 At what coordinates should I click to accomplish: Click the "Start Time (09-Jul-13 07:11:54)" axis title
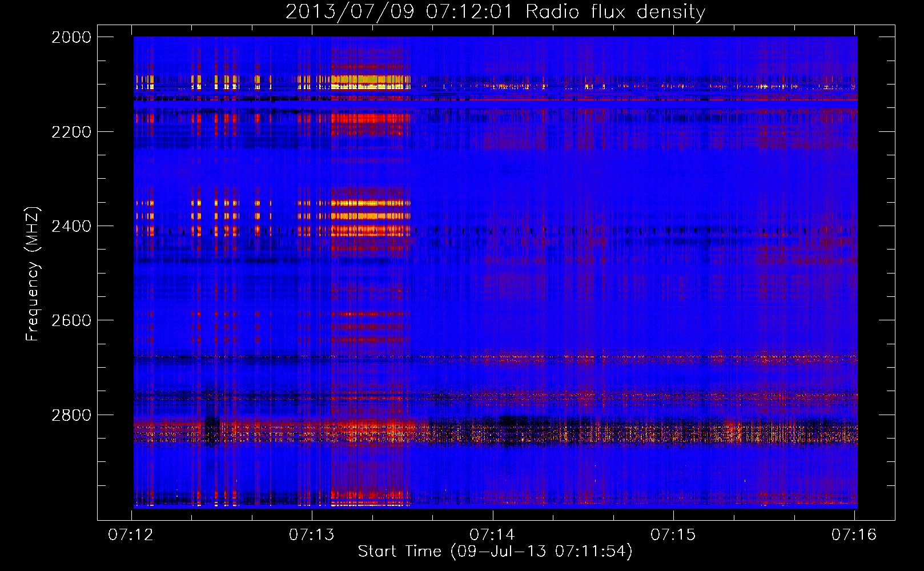point(495,552)
